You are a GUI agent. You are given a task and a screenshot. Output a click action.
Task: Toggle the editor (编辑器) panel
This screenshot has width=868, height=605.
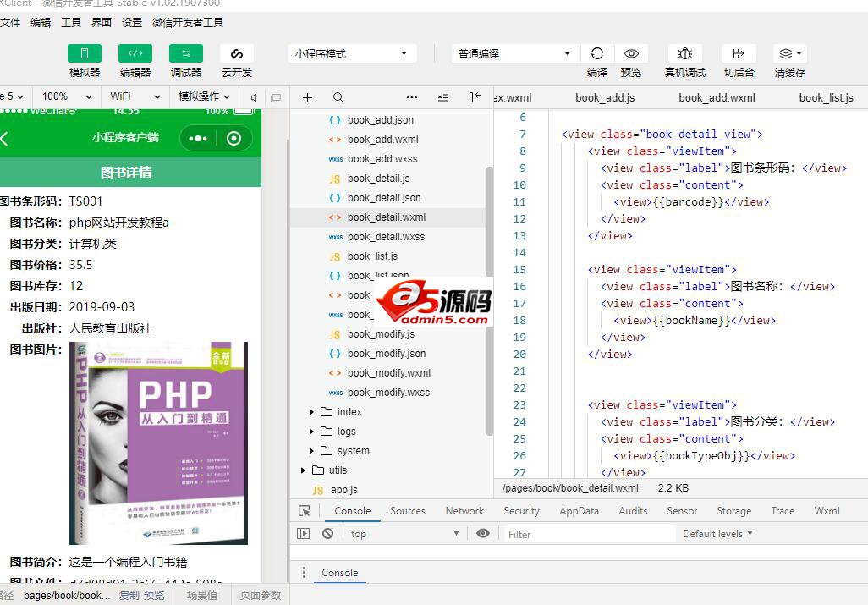pos(135,53)
